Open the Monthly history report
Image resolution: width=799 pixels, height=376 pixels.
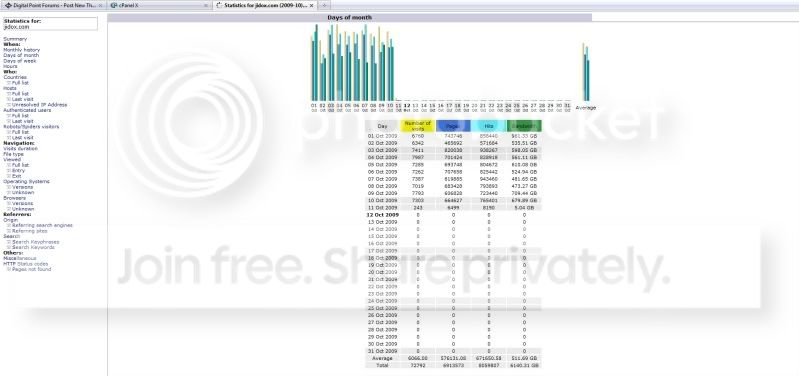(x=21, y=50)
